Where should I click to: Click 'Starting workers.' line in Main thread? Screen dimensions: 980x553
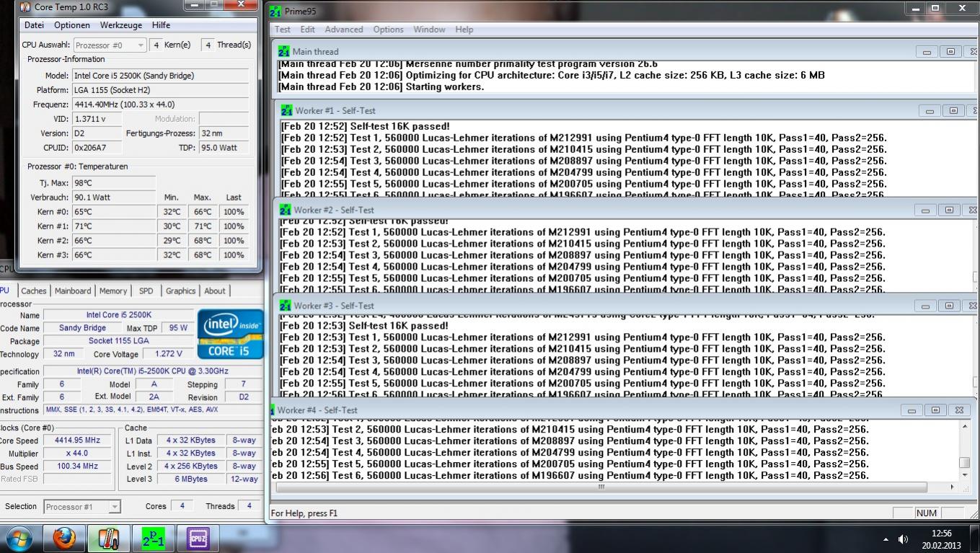381,87
